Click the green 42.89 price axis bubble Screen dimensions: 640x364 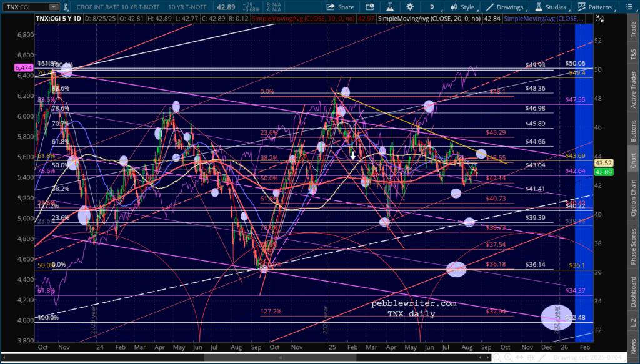click(605, 172)
